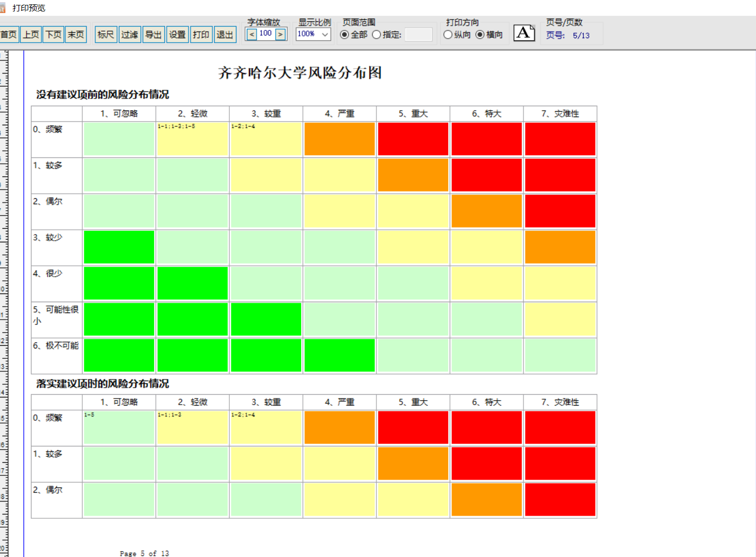Click the lone 1-5 cell in lower table

[119, 427]
